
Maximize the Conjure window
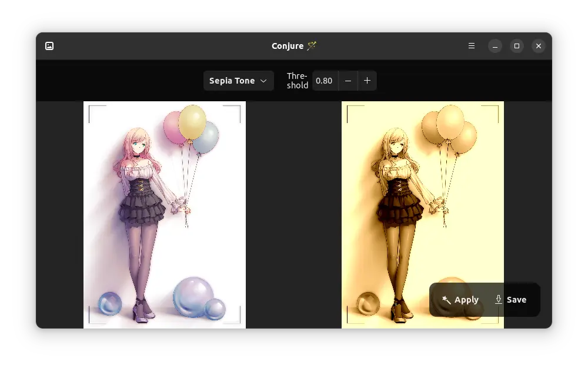tap(517, 46)
